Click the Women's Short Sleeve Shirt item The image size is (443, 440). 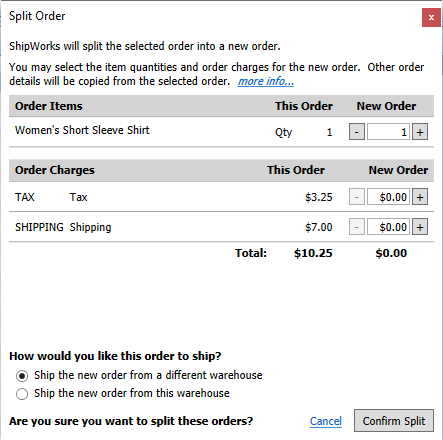(x=82, y=130)
